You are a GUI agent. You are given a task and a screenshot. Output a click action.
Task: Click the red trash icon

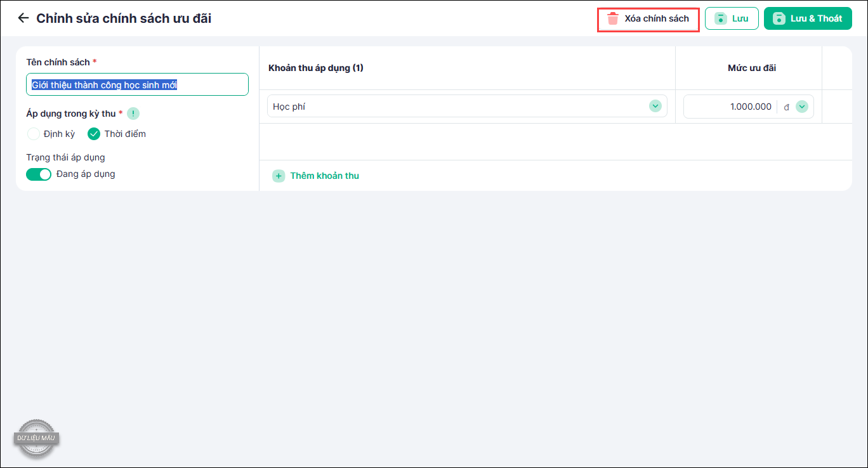click(x=612, y=19)
